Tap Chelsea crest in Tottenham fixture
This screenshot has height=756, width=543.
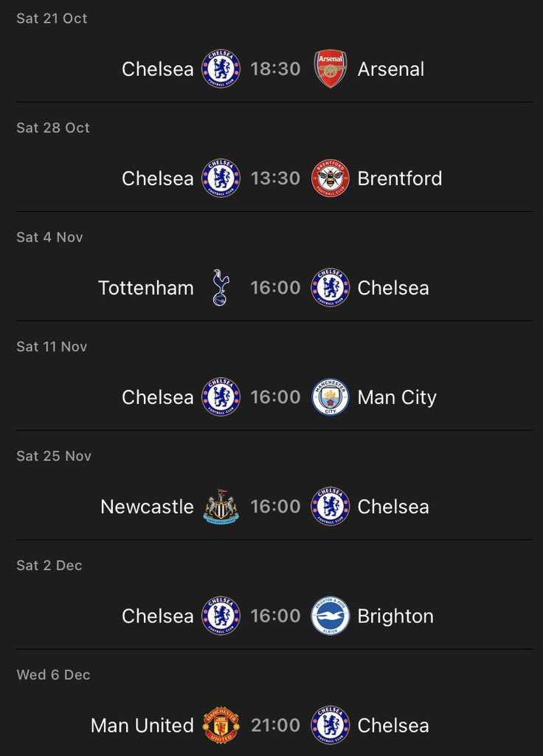[330, 288]
